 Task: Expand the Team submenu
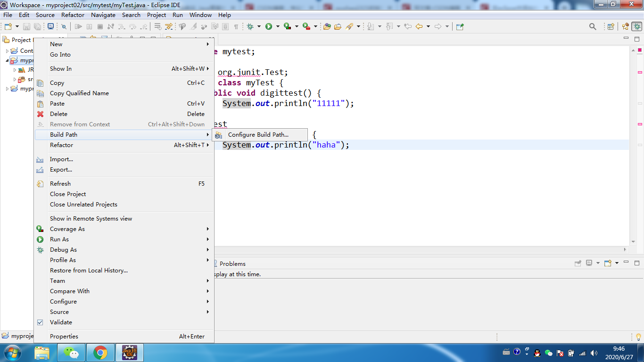click(124, 281)
